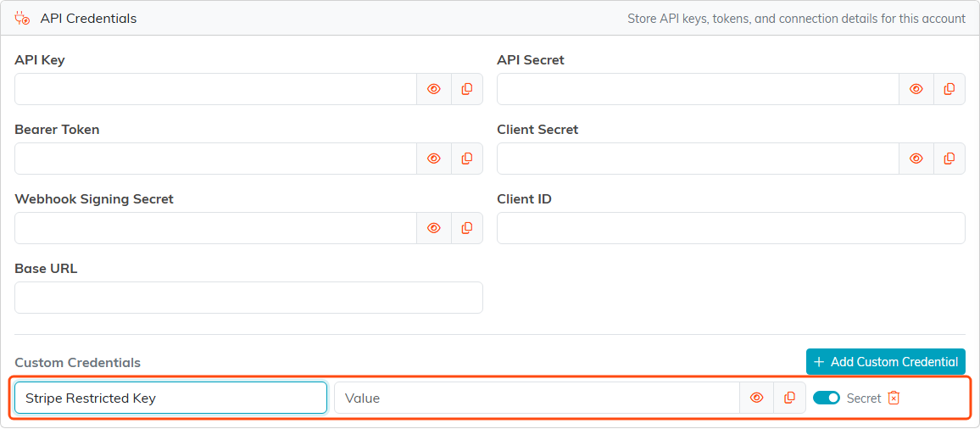The image size is (980, 429).
Task: Reveal the custom credential value
Action: pyautogui.click(x=757, y=398)
